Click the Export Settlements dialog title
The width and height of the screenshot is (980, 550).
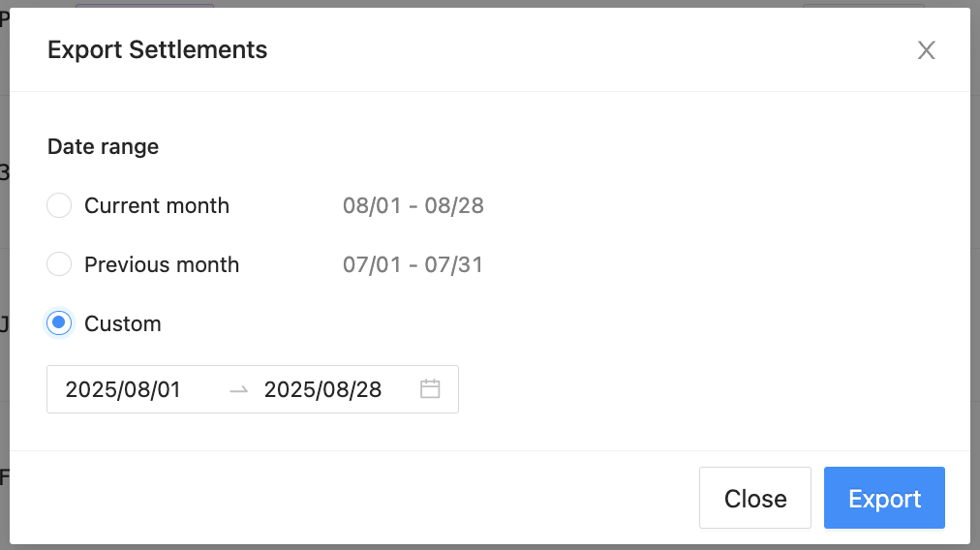[x=157, y=49]
